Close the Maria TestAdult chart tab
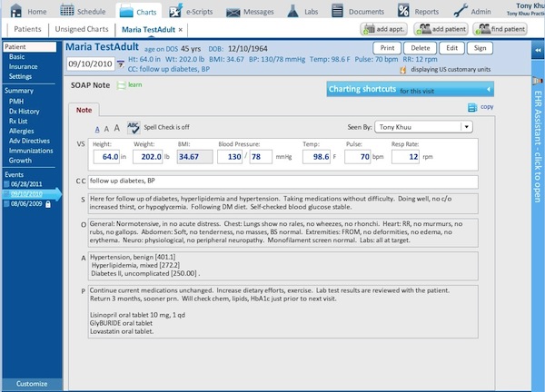The width and height of the screenshot is (545, 392). [x=181, y=30]
